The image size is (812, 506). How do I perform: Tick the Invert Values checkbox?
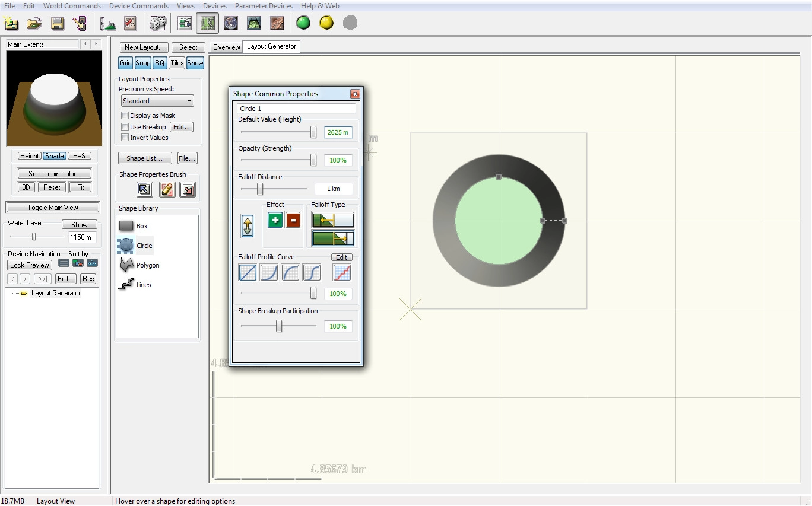point(125,138)
